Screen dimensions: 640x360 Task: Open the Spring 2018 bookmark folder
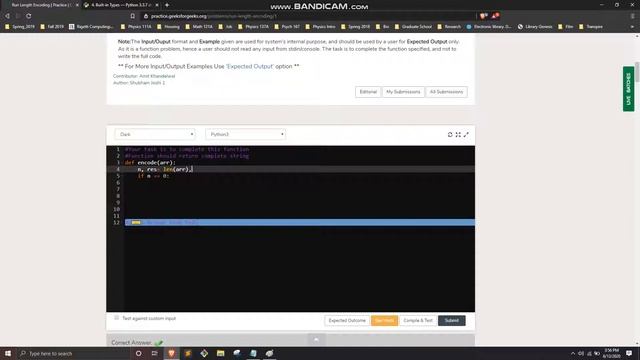pos(356,27)
